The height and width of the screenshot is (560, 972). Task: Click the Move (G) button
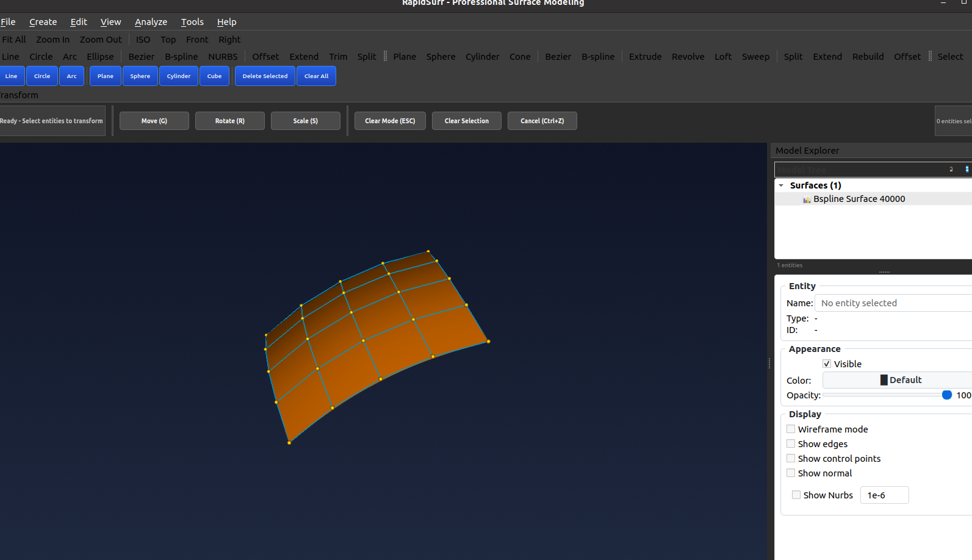(154, 121)
